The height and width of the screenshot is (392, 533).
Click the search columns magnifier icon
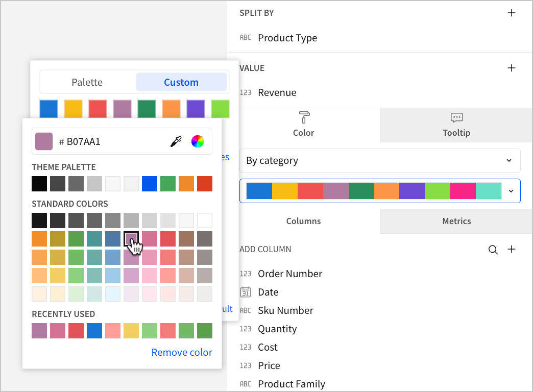pyautogui.click(x=493, y=250)
